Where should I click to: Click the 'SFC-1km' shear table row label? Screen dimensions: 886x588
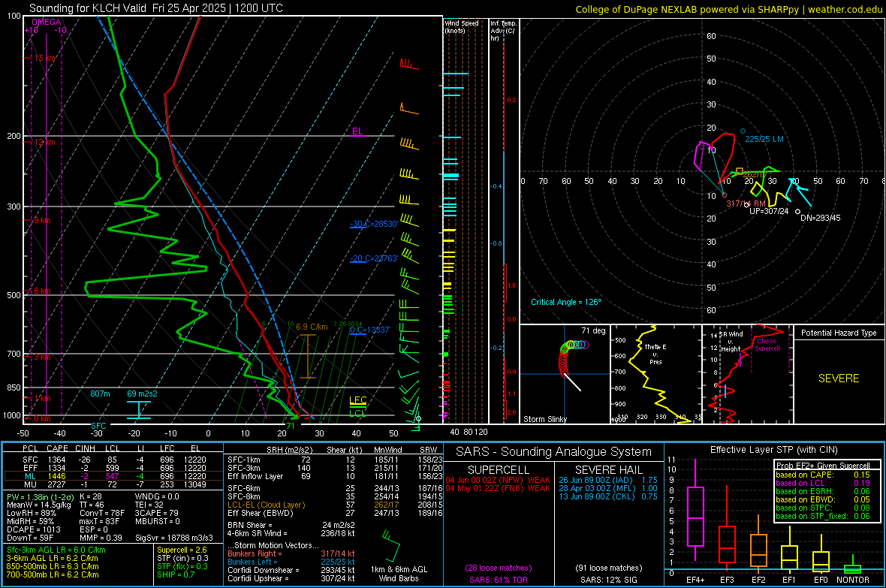[x=244, y=460]
